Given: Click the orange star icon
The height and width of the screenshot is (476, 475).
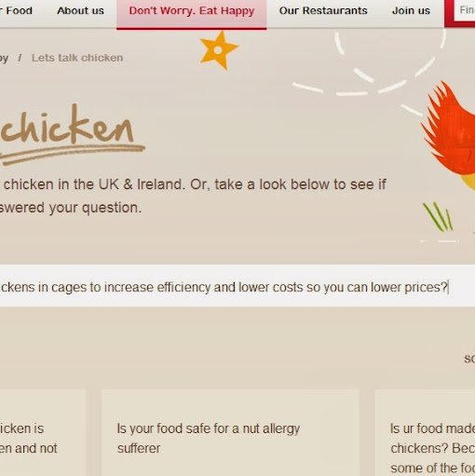Looking at the screenshot, I should click(219, 50).
